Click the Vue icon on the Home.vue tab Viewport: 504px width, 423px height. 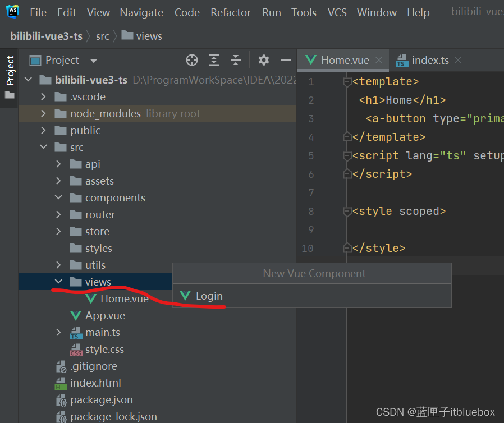pyautogui.click(x=311, y=59)
